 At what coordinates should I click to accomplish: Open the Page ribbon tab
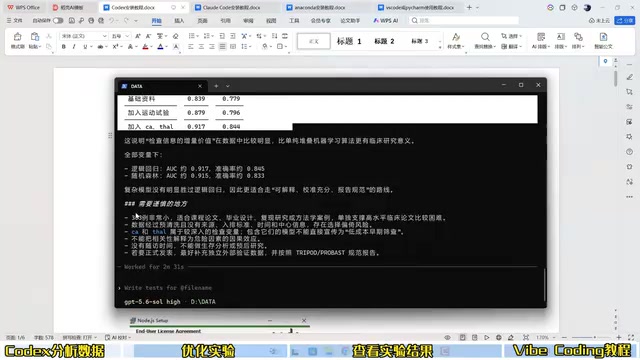pos(202,20)
